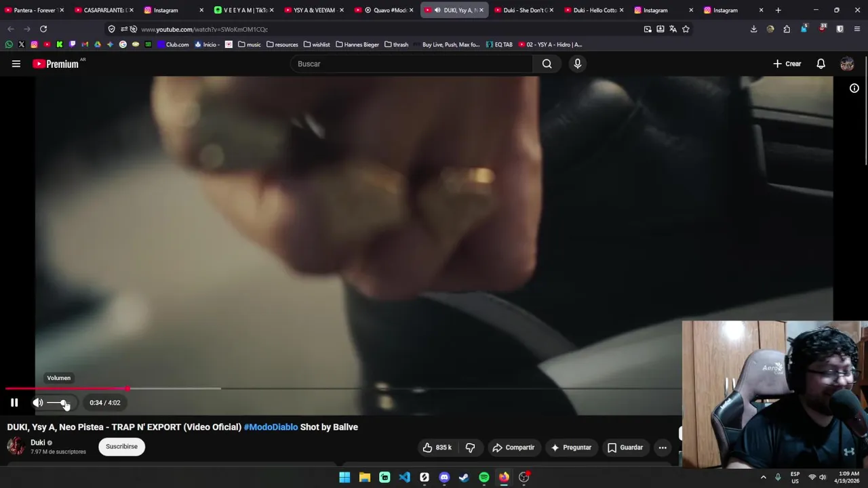Pause the video with the pause button
This screenshot has width=868, height=488.
(x=14, y=403)
